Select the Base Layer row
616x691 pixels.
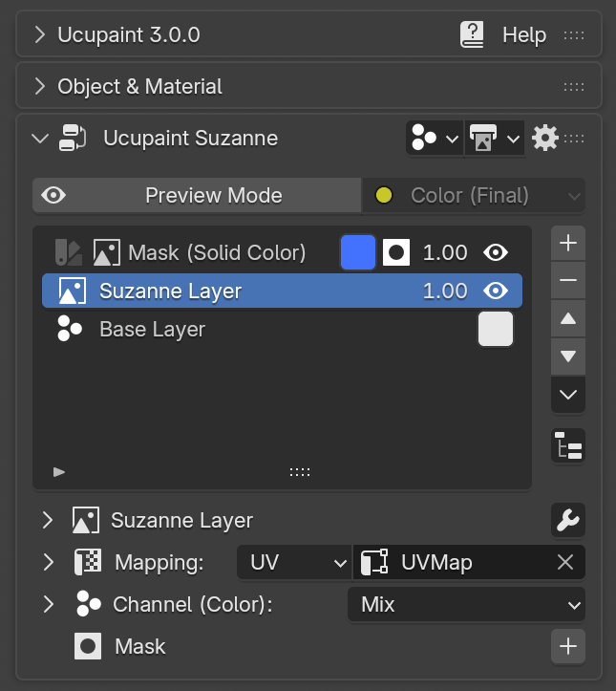282,329
